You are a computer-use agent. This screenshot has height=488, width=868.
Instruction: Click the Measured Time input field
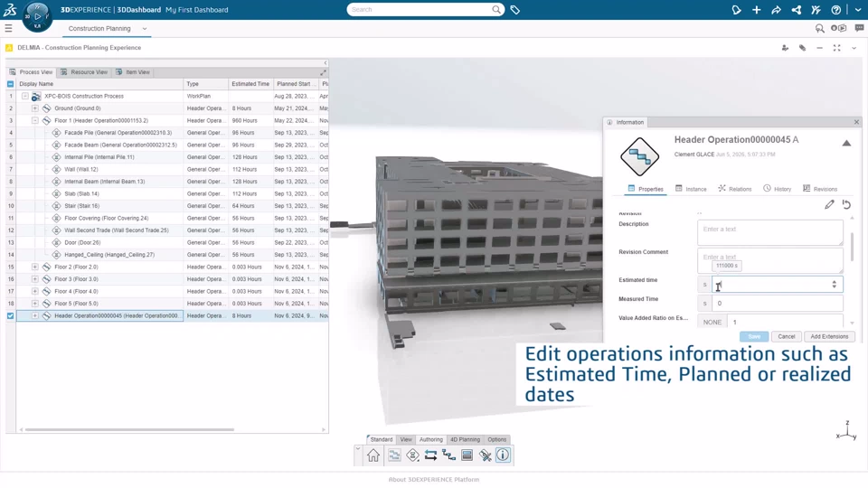tap(778, 304)
